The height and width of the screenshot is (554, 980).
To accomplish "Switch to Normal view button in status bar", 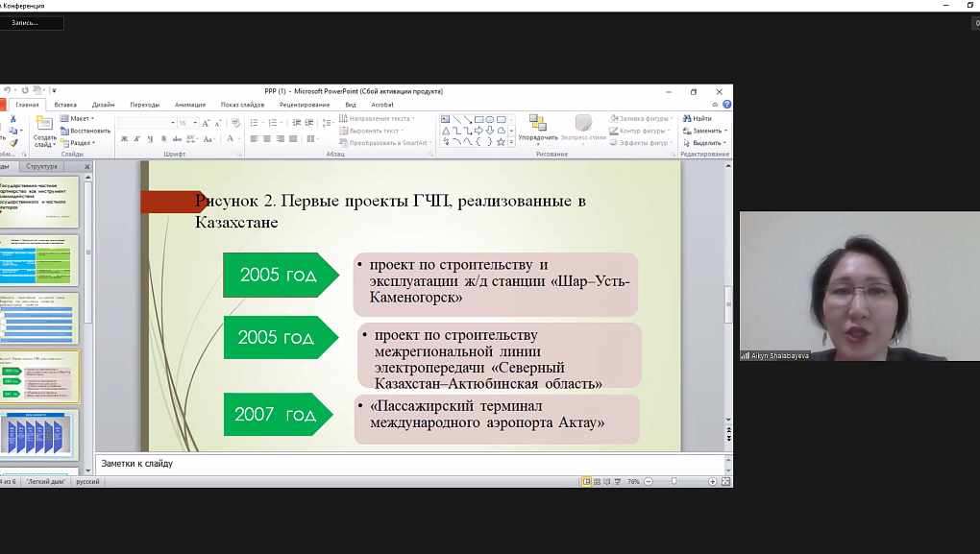I will pos(586,482).
